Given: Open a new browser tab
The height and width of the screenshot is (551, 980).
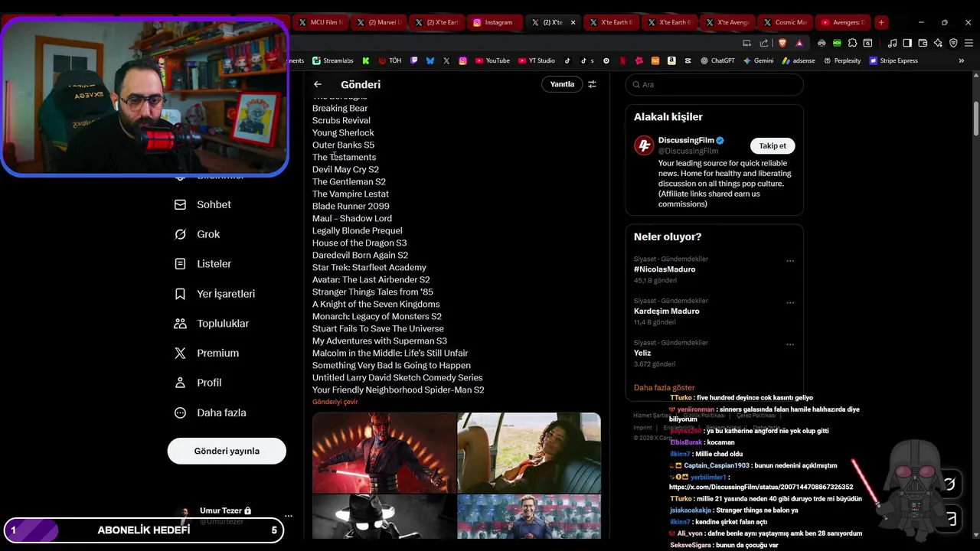Looking at the screenshot, I should pyautogui.click(x=881, y=22).
